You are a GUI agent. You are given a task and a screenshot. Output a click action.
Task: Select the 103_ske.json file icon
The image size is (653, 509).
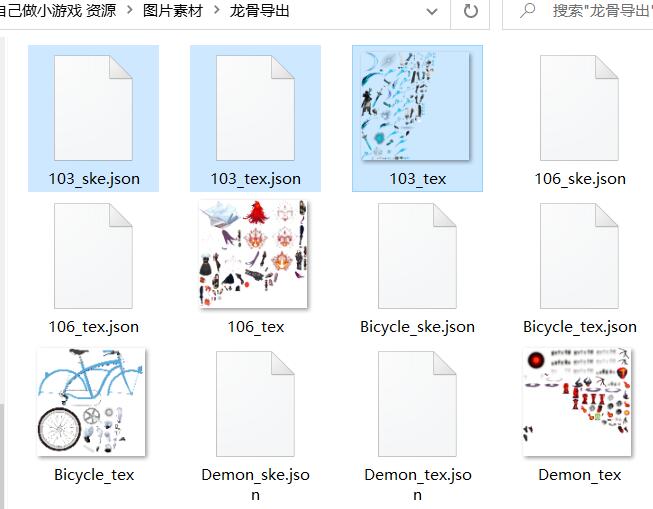click(x=93, y=108)
